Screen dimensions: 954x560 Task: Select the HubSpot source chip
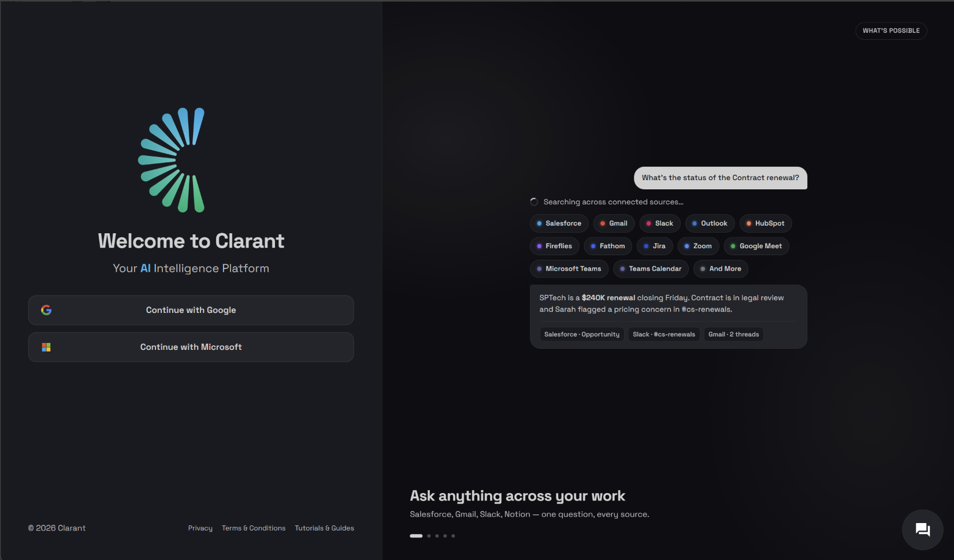765,223
